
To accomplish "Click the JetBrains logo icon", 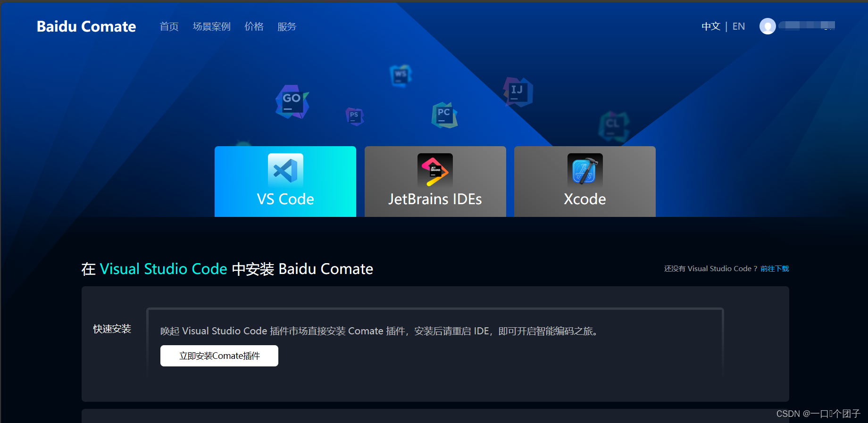I will click(x=435, y=170).
